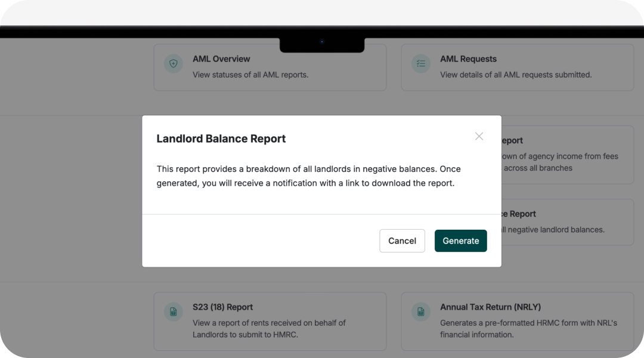Click the checklist icon on AML requests card
The image size is (644, 358).
coord(420,63)
